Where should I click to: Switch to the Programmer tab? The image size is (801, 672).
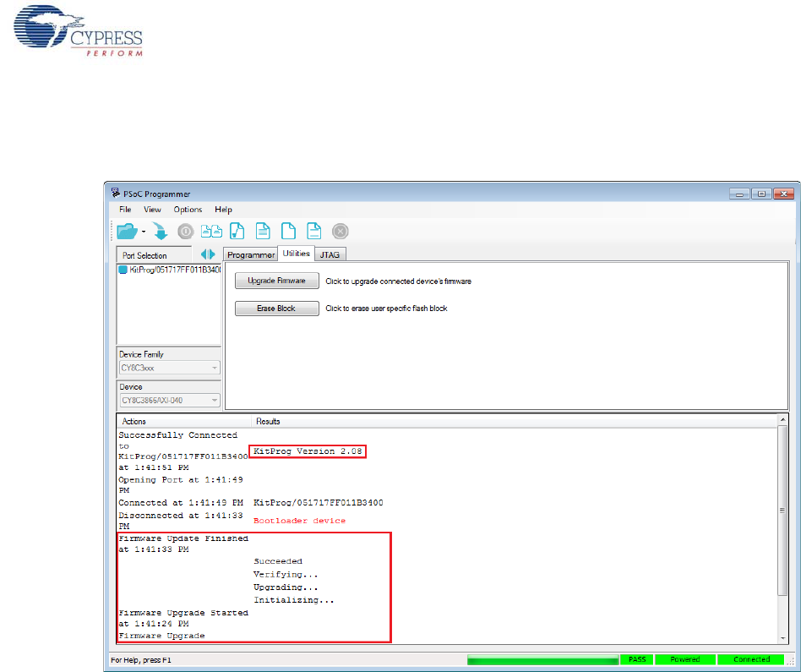pyautogui.click(x=251, y=254)
